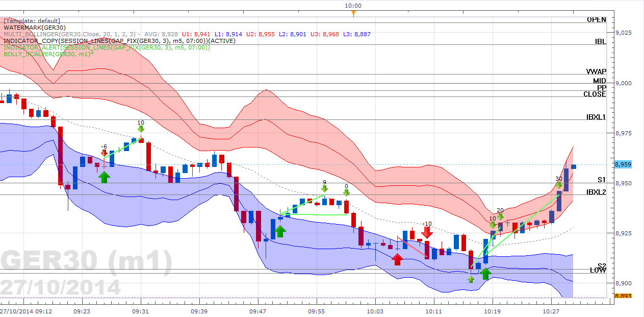Click the 9,025 price axis label
Screen dimensions: 644x317
click(x=624, y=32)
